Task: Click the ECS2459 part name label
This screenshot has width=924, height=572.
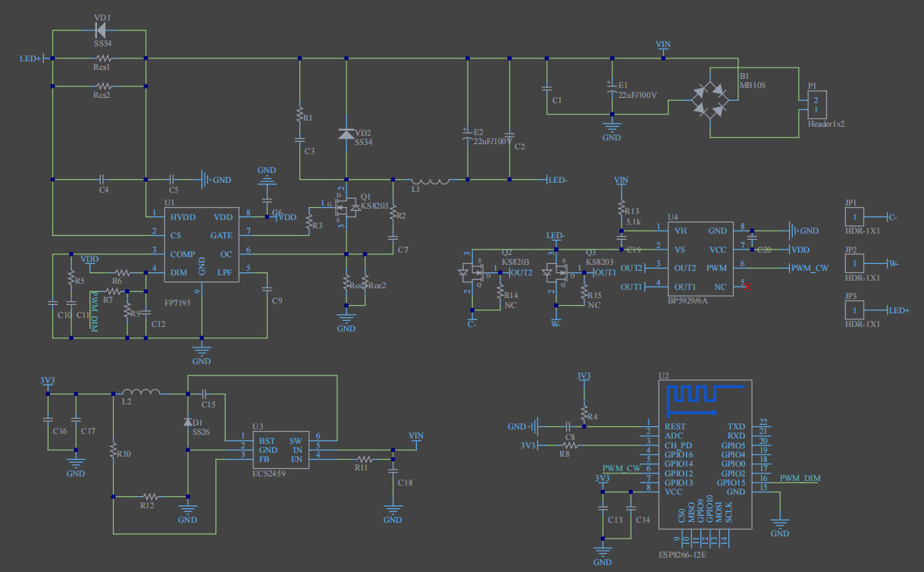Action: pyautogui.click(x=269, y=472)
